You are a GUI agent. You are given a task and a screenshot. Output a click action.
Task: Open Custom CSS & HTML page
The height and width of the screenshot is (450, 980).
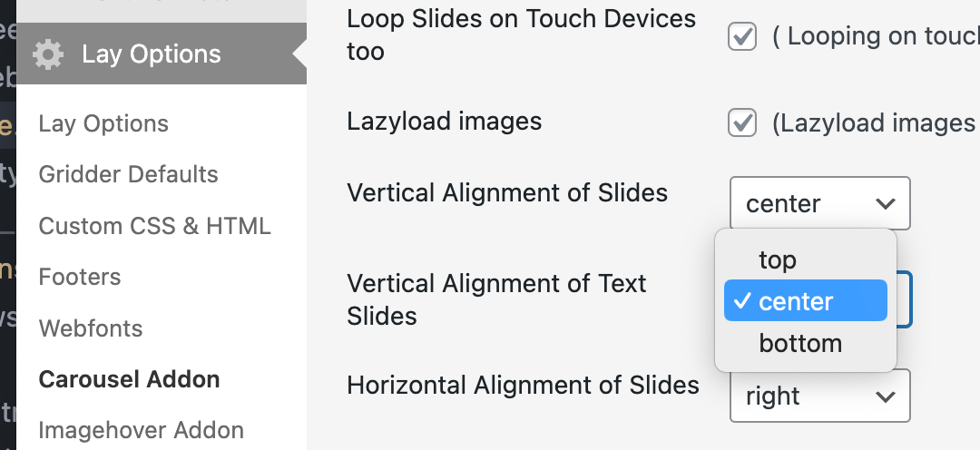154,226
